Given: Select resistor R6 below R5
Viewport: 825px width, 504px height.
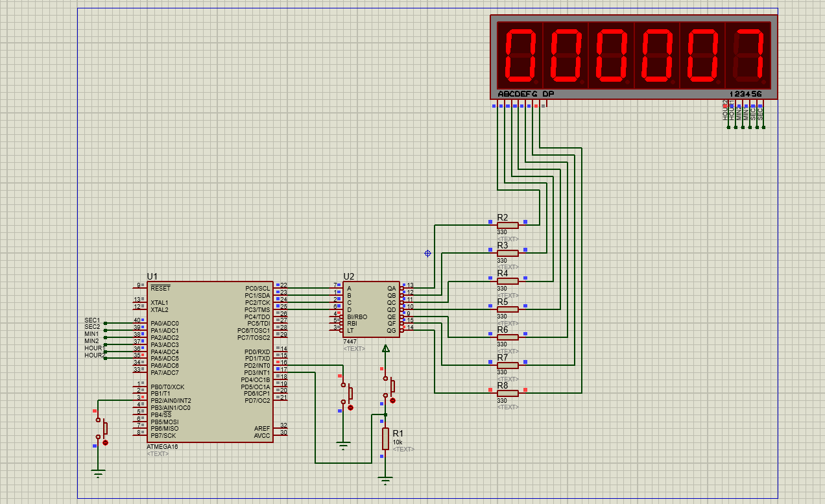Looking at the screenshot, I should point(507,337).
